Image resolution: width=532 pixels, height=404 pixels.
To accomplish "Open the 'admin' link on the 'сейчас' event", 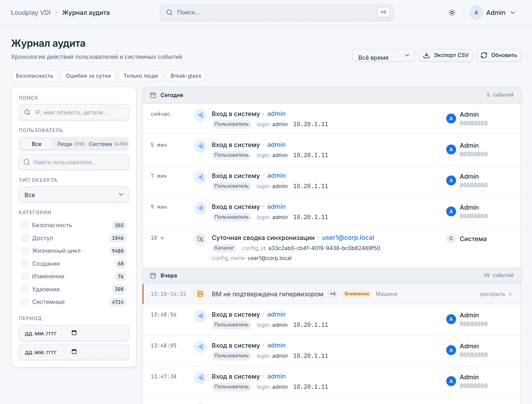I will coord(276,114).
